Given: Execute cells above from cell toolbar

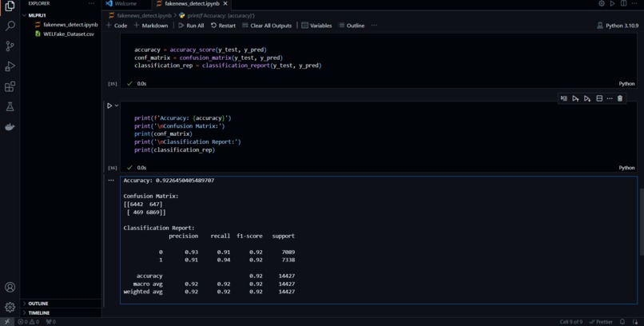Looking at the screenshot, I should [x=575, y=98].
